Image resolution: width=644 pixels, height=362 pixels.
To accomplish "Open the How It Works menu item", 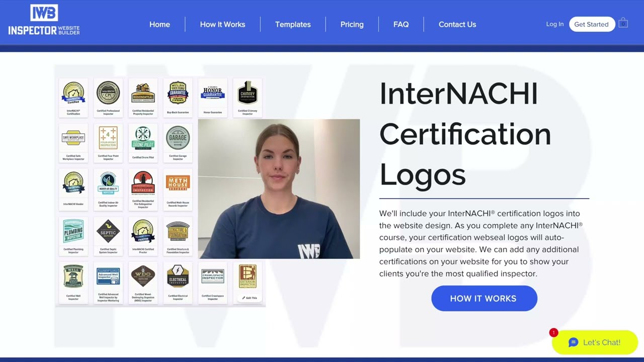I will coord(222,24).
